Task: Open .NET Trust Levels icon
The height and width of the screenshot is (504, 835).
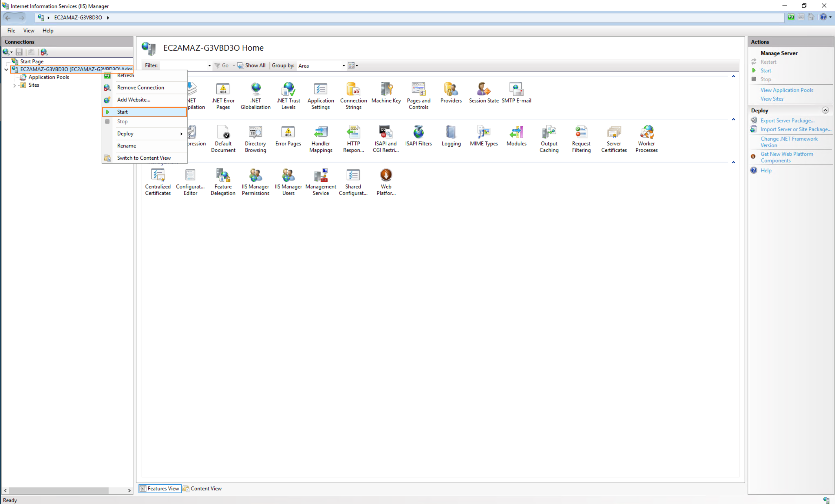Action: [288, 96]
